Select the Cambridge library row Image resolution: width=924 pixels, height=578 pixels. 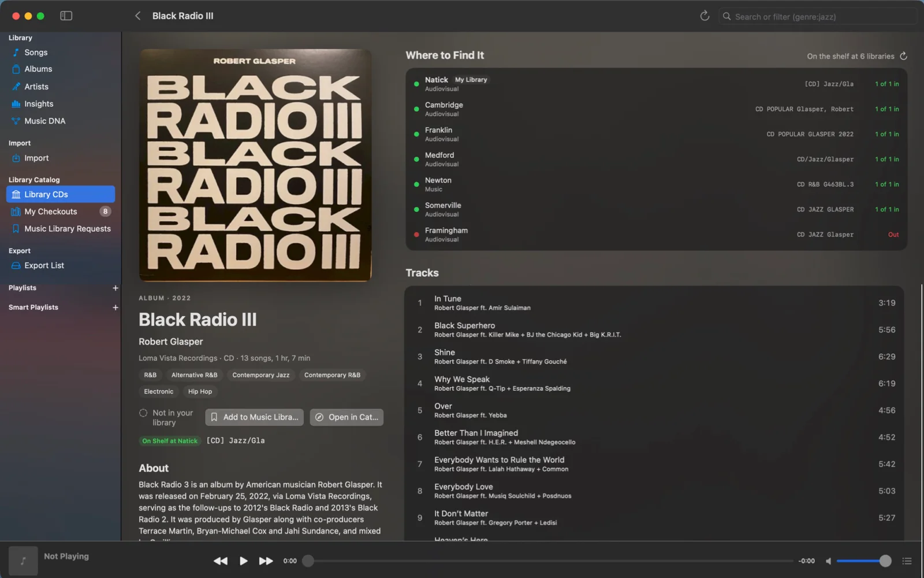656,109
